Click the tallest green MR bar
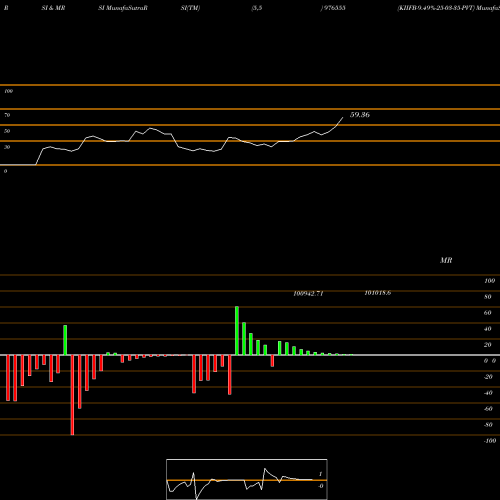Image resolution: width=500 pixels, height=500 pixels. click(x=237, y=331)
